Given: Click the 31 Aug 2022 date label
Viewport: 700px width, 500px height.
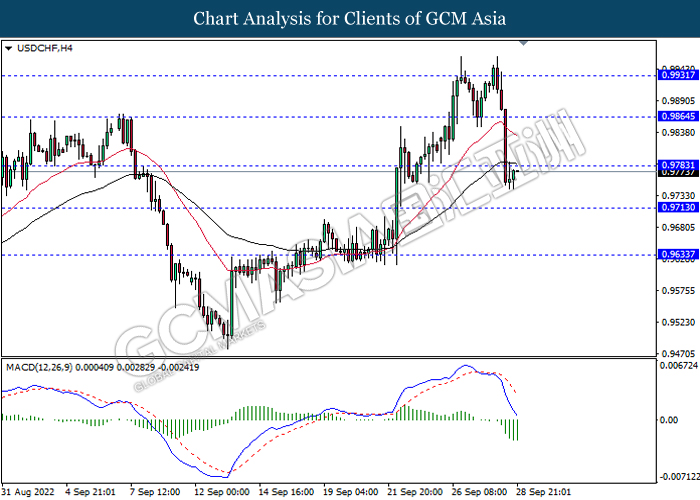Looking at the screenshot, I should pos(28,492).
